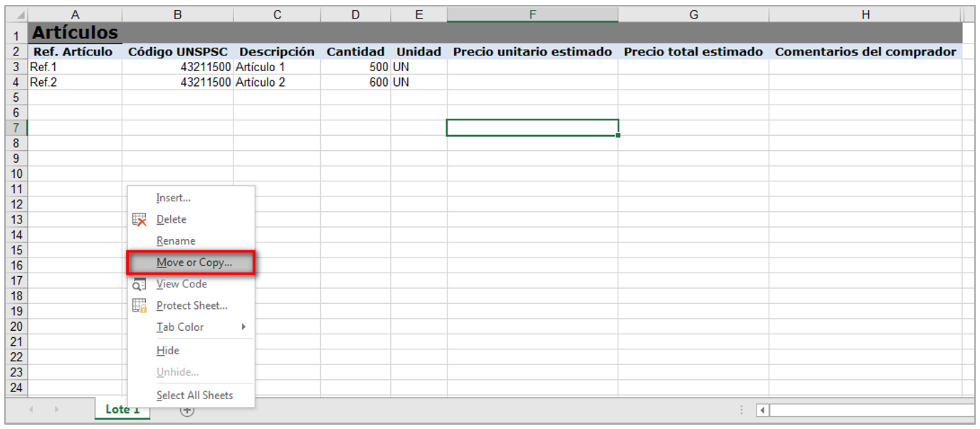980x429 pixels.
Task: Select row 3 header
Action: [16, 67]
